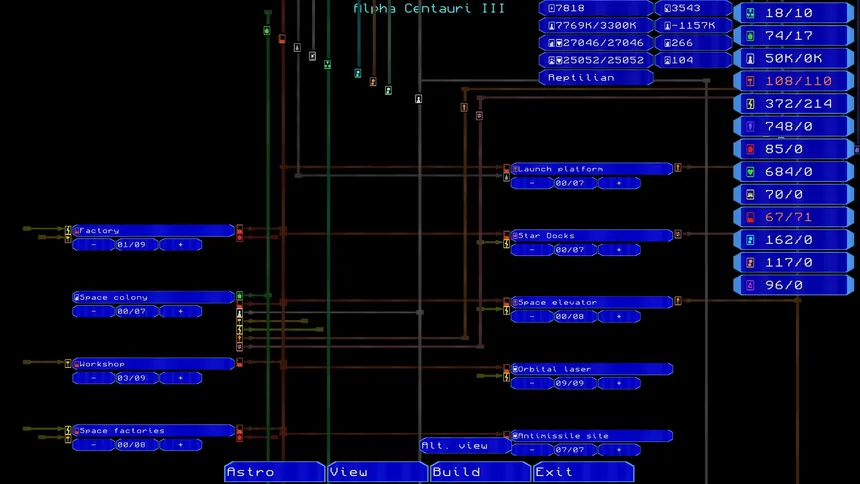The height and width of the screenshot is (484, 860).
Task: Click the pink node icon above Launch platform
Action: point(479,116)
